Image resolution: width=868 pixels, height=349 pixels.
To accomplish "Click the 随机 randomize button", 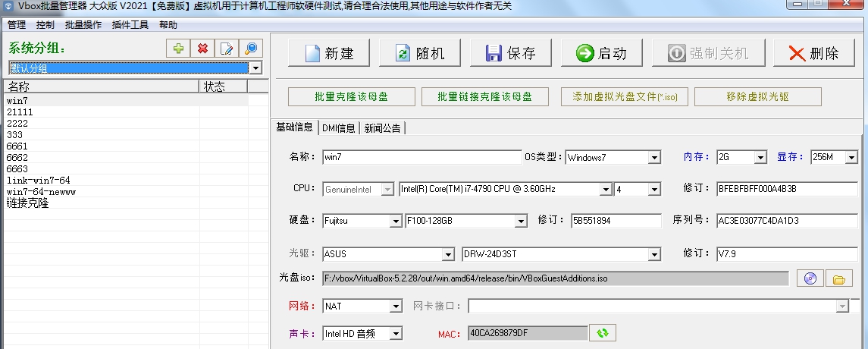I will coord(420,53).
